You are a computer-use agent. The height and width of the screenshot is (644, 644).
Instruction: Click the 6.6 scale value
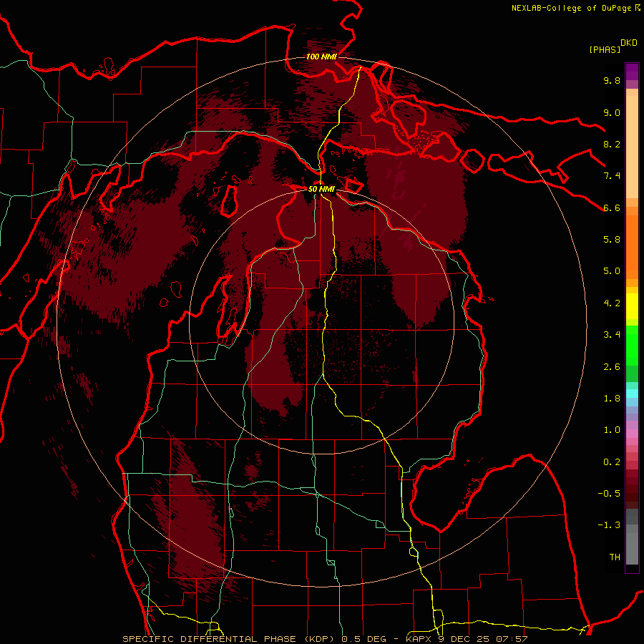click(612, 208)
